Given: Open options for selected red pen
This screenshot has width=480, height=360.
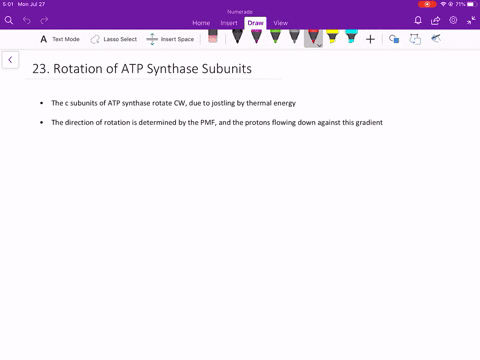Looking at the screenshot, I should click(319, 45).
